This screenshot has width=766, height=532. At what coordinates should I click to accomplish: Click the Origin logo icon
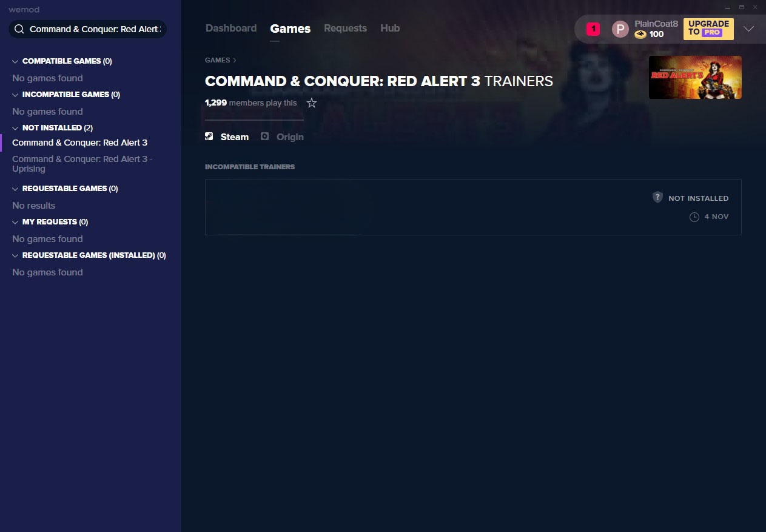(x=264, y=136)
